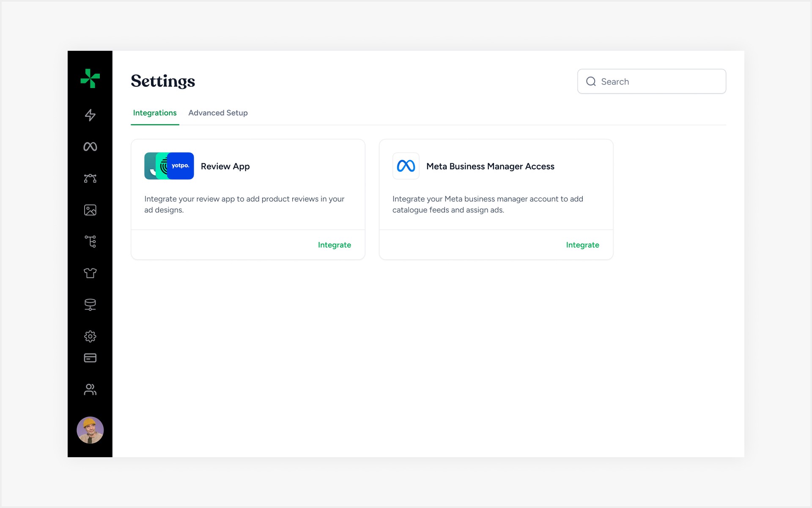The height and width of the screenshot is (508, 812).
Task: Open the settings gear sidebar icon
Action: pyautogui.click(x=90, y=336)
